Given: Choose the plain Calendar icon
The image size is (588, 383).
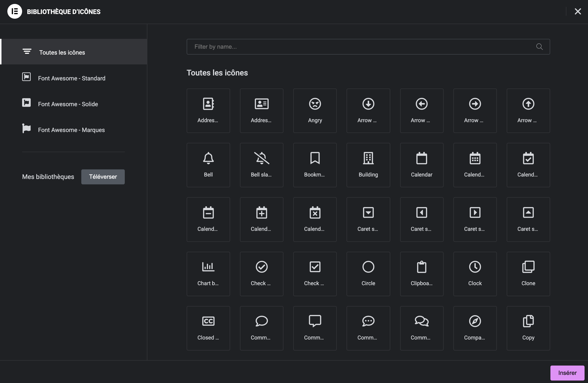Looking at the screenshot, I should [421, 165].
